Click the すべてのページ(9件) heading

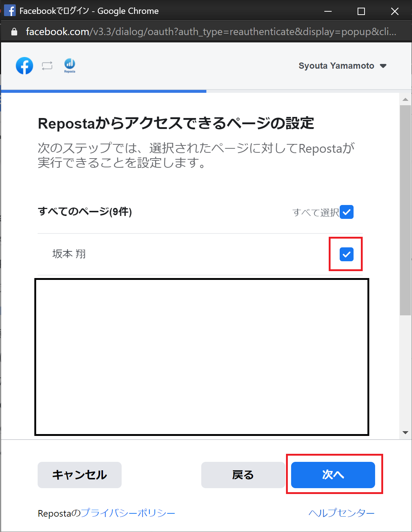[x=85, y=212]
